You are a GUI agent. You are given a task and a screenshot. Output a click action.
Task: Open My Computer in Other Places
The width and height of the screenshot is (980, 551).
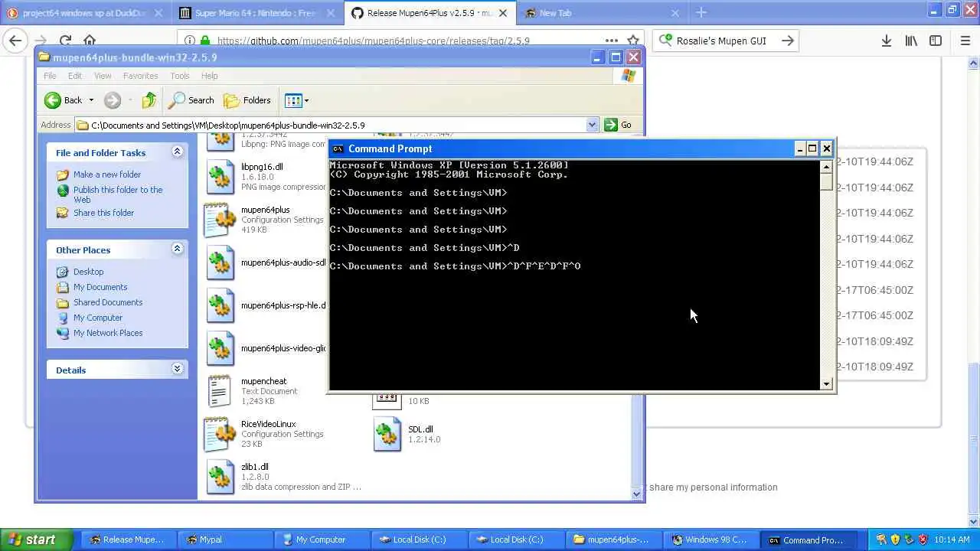[x=98, y=318]
